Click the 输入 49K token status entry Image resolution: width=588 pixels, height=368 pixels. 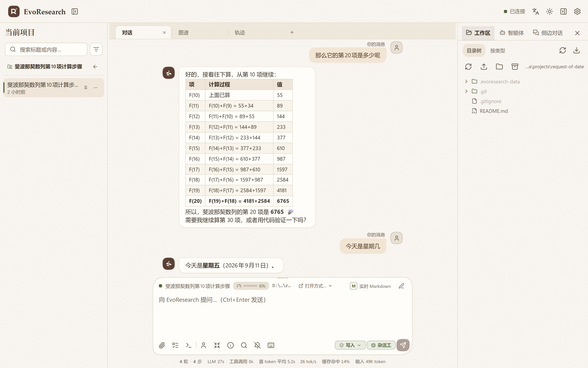pyautogui.click(x=370, y=361)
